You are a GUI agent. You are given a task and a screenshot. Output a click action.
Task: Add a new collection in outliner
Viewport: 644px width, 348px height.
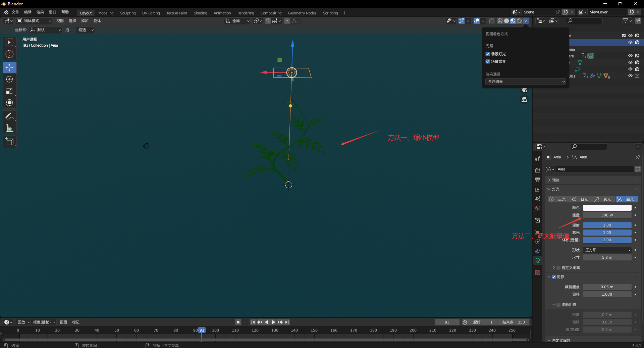638,21
